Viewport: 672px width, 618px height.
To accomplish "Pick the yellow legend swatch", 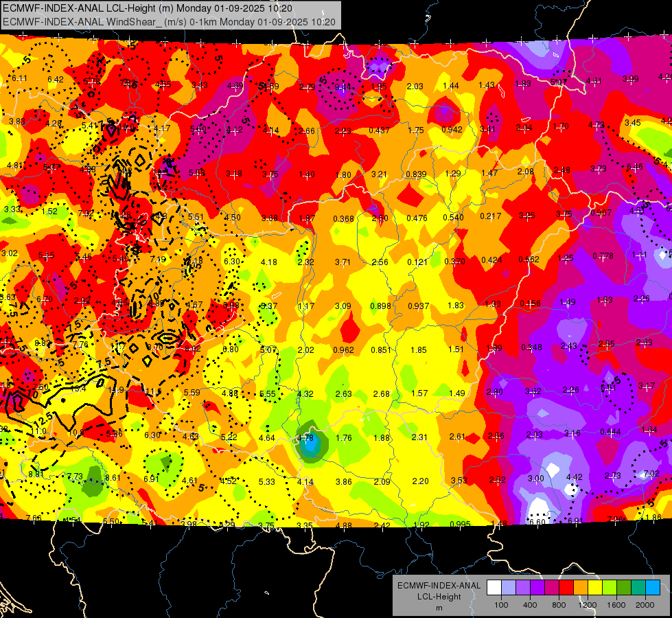I will [x=595, y=588].
